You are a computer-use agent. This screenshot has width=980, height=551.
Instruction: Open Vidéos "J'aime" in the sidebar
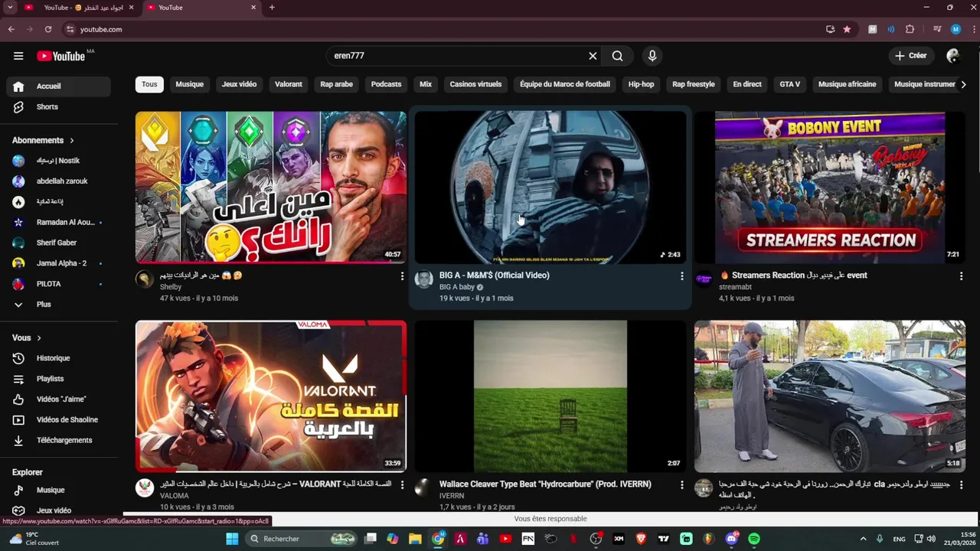click(58, 399)
